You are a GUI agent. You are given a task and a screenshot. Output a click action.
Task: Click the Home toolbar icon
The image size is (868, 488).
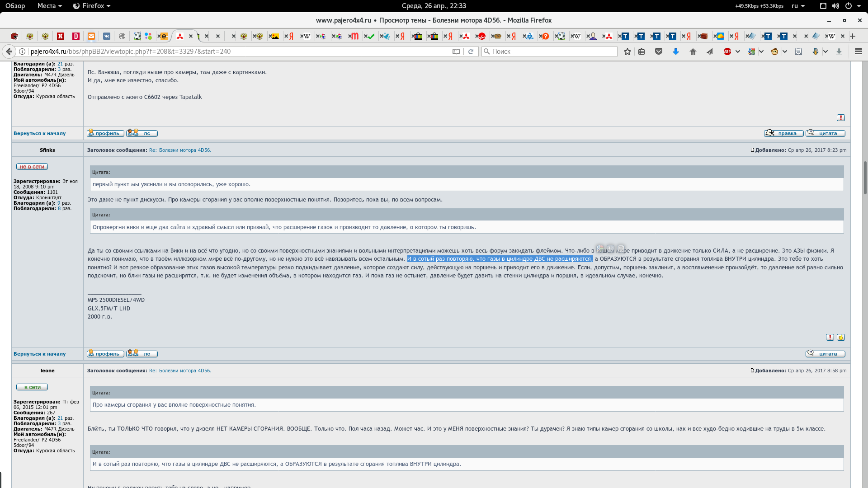[x=693, y=52]
